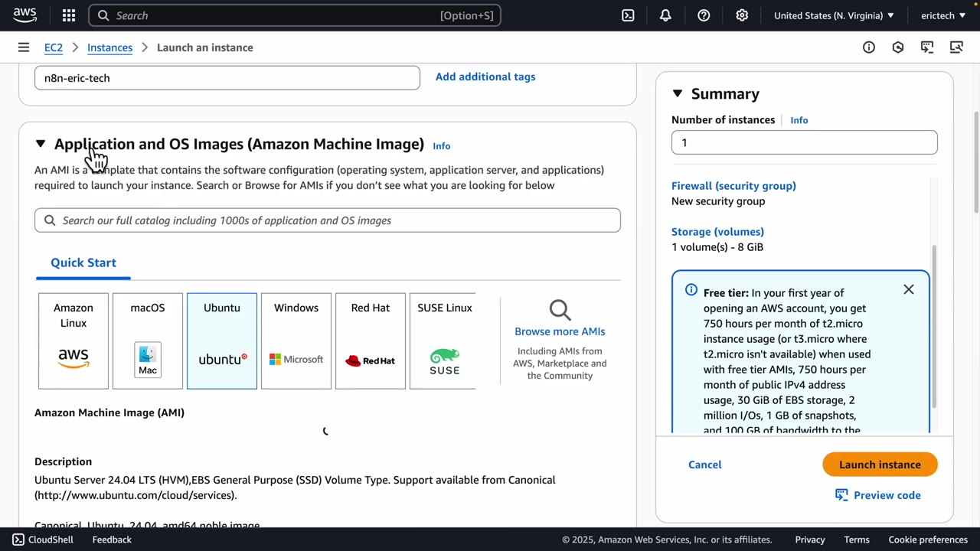Click the '1 volume(s) - 8 GiB' text
The height and width of the screenshot is (551, 980).
click(717, 247)
